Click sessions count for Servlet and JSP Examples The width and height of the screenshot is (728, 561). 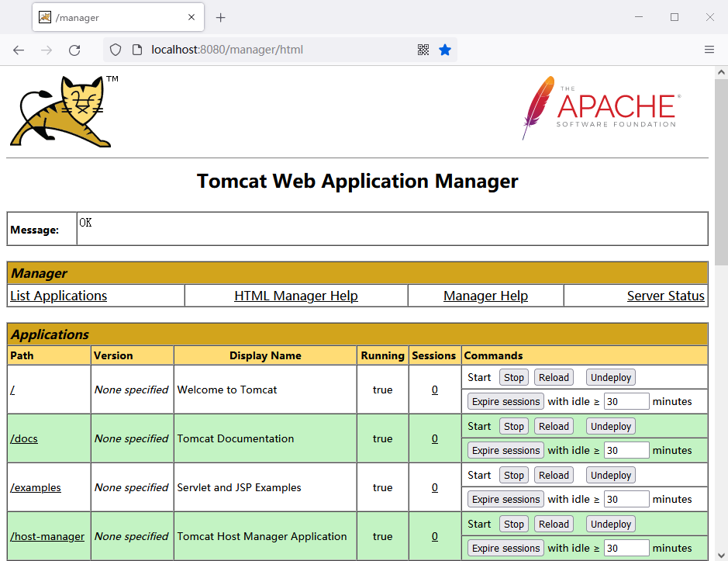(435, 487)
